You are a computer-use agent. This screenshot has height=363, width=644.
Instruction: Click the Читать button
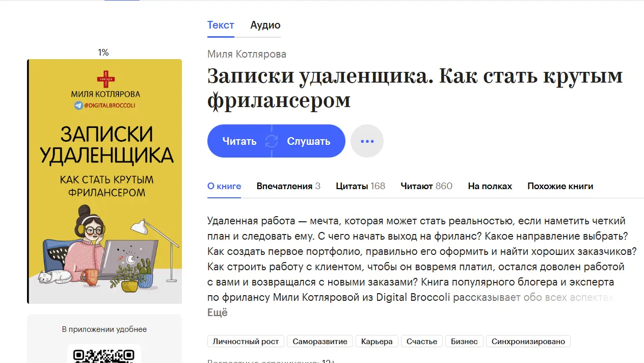click(239, 141)
